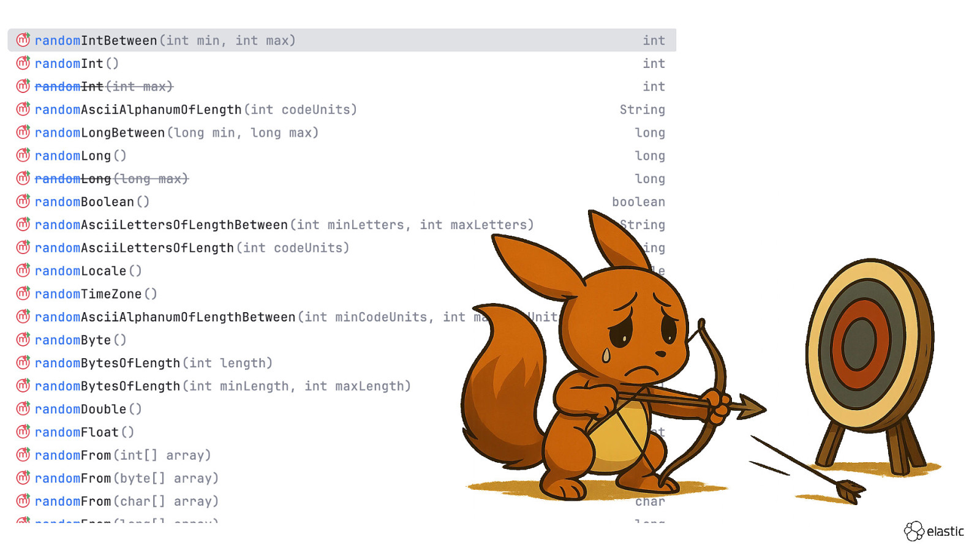This screenshot has width=980, height=551.
Task: Click the method icon beside randomFrom(int[] array)
Action: click(23, 455)
